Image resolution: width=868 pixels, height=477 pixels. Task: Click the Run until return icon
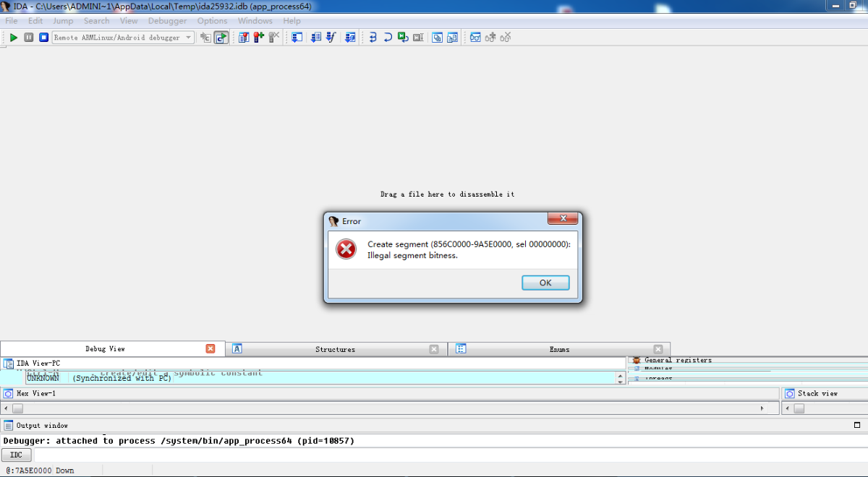403,37
